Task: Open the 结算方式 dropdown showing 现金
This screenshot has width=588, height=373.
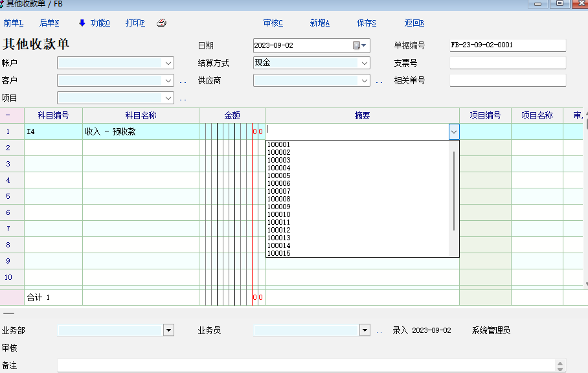Action: (x=365, y=63)
